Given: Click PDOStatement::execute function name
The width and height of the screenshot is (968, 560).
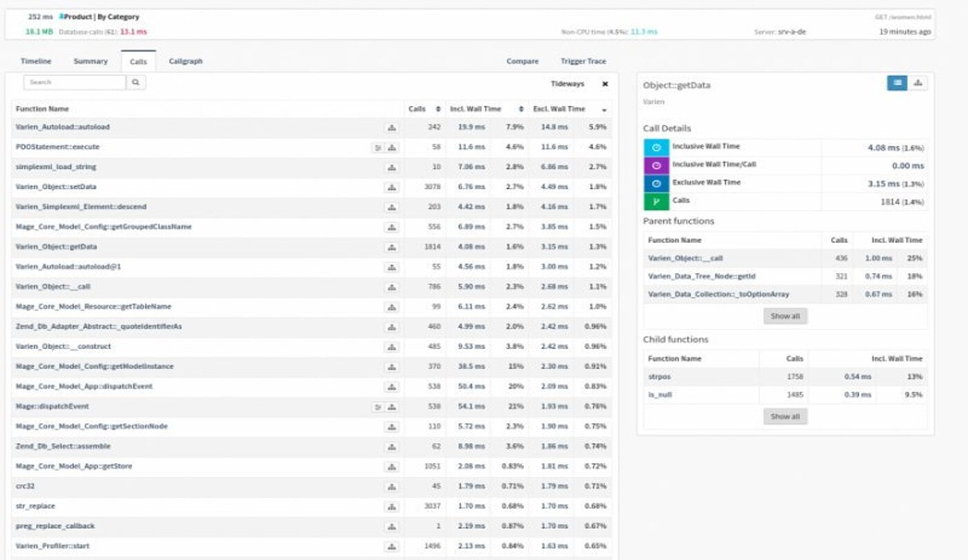Looking at the screenshot, I should point(57,147).
